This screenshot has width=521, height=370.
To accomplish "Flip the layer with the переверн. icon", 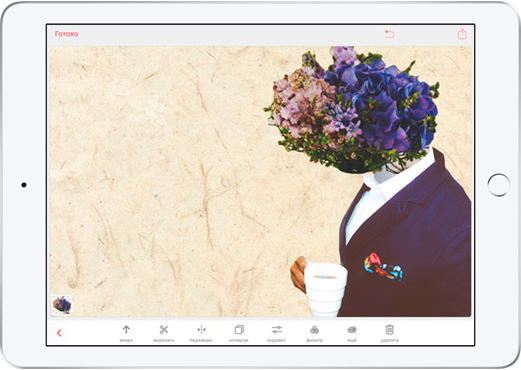I will coord(201,333).
